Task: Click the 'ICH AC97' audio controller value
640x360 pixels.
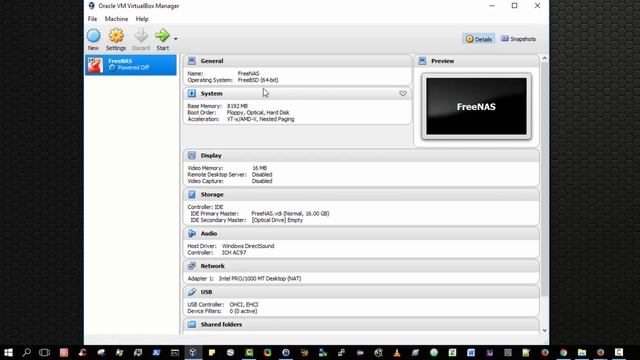Action: [x=234, y=253]
